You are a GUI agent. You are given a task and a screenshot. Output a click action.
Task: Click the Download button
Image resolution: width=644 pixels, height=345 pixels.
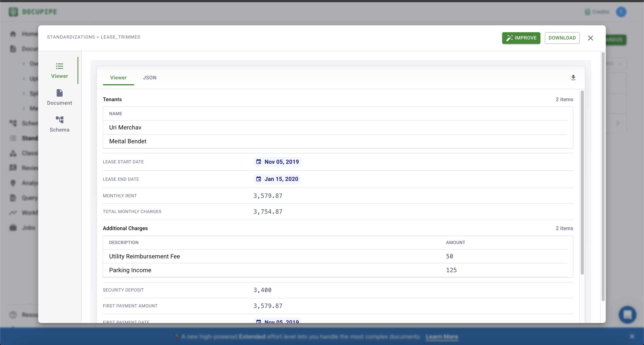click(x=562, y=38)
